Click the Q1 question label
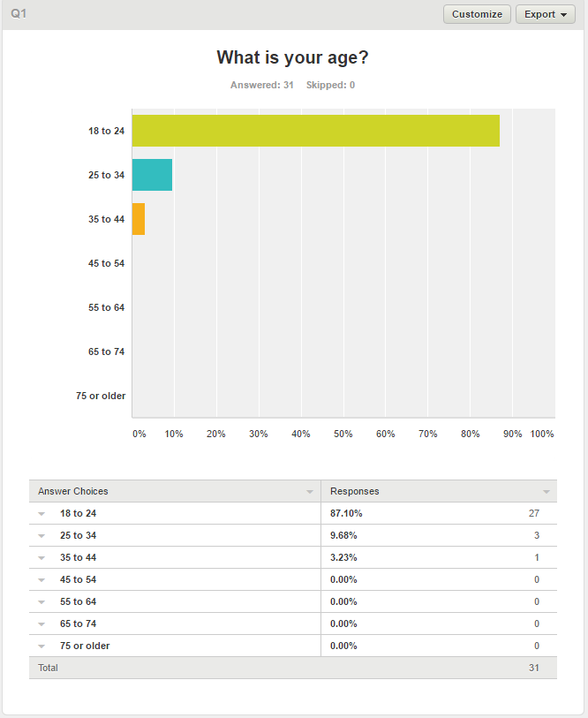 click(x=19, y=14)
